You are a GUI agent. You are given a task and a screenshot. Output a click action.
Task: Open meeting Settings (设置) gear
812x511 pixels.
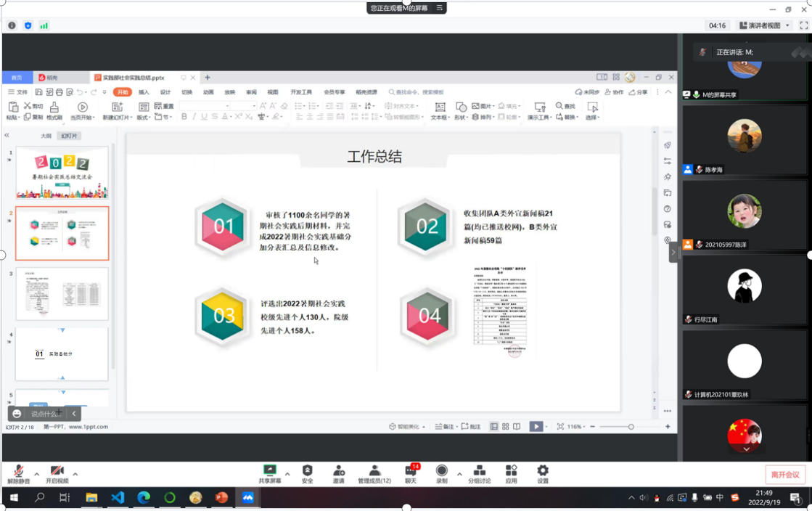pos(543,473)
